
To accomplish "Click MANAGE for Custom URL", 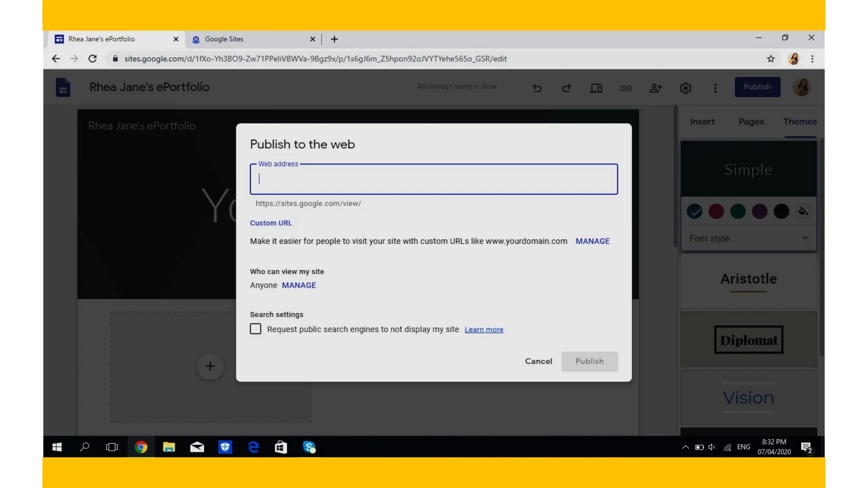I will 593,241.
